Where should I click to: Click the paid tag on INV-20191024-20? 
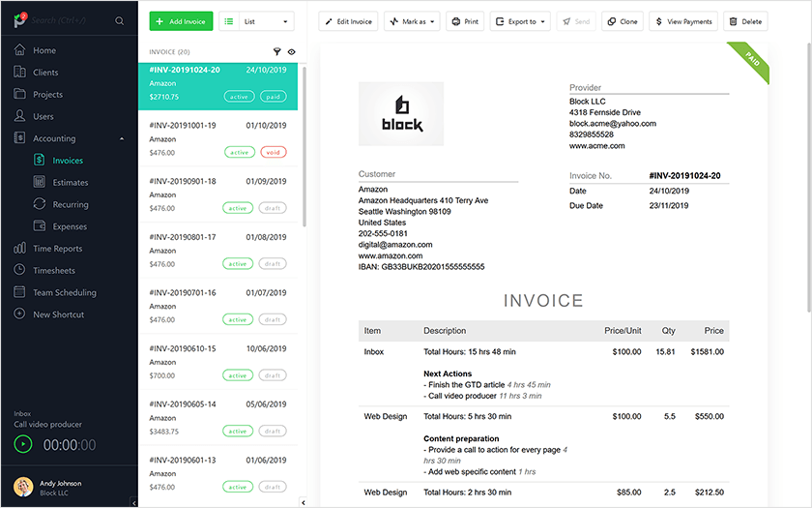[x=273, y=97]
